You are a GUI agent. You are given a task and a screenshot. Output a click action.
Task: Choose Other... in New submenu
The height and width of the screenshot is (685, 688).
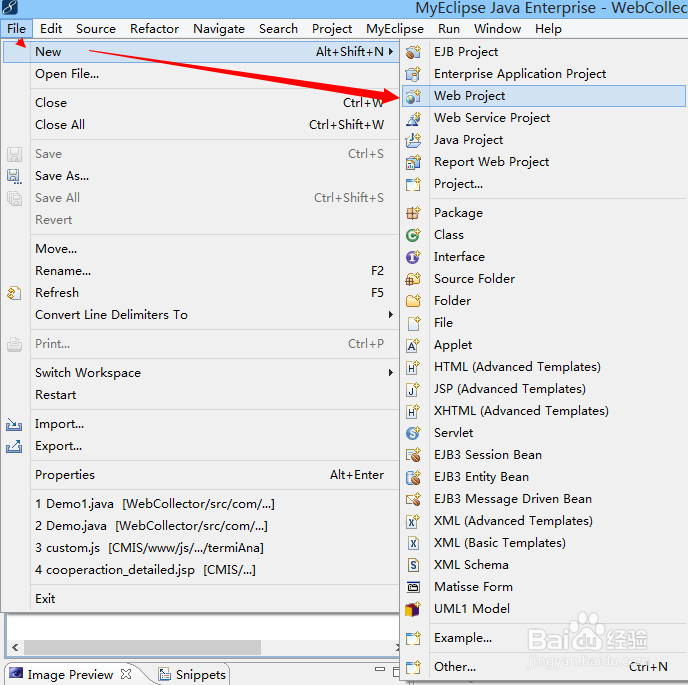pos(544,667)
